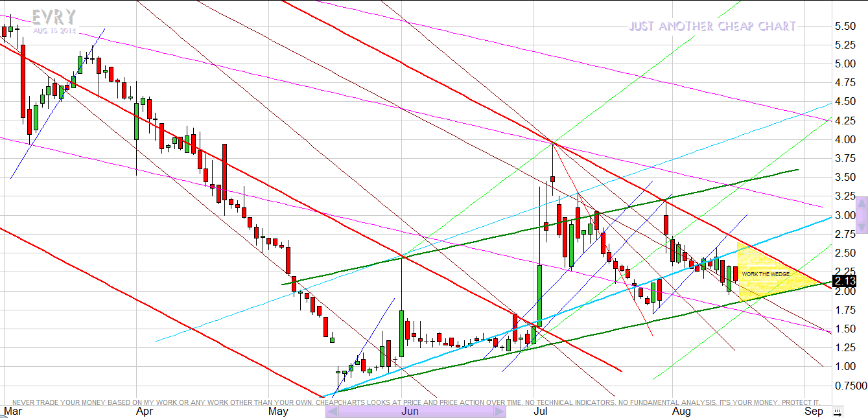This screenshot has width=868, height=418.
Task: Click the Apr label on the time axis
Action: coord(145,411)
